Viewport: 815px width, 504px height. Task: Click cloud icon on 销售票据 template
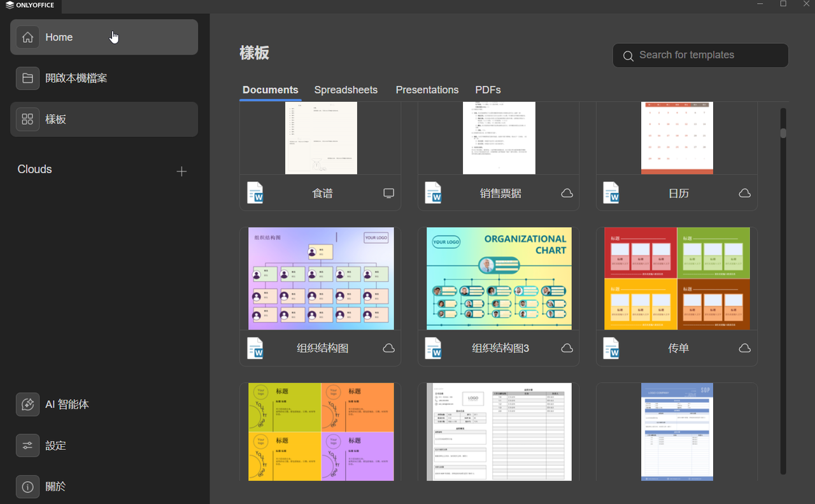pyautogui.click(x=567, y=193)
